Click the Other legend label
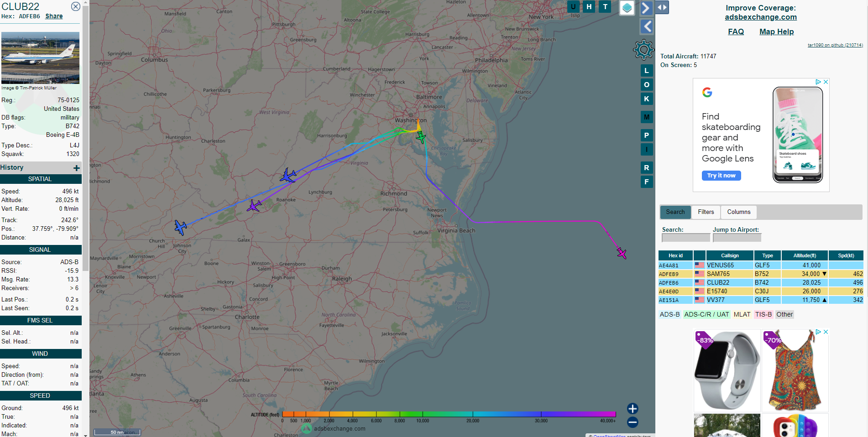The width and height of the screenshot is (868, 437). [784, 314]
